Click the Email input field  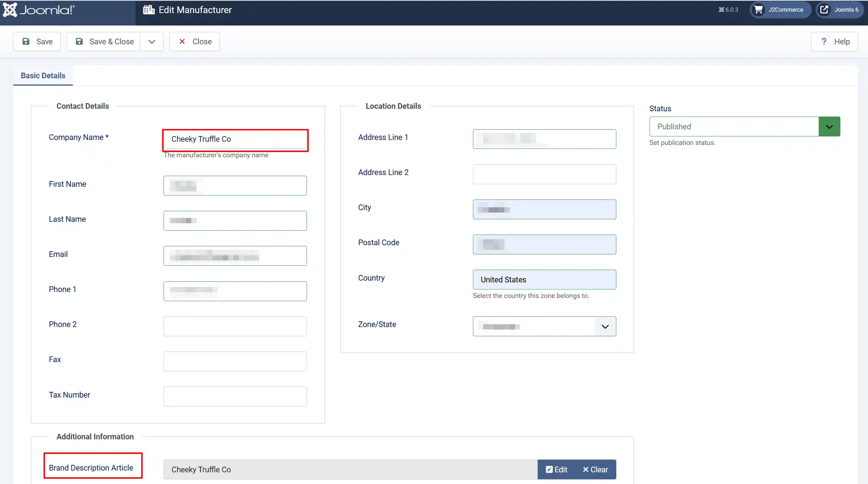[235, 256]
